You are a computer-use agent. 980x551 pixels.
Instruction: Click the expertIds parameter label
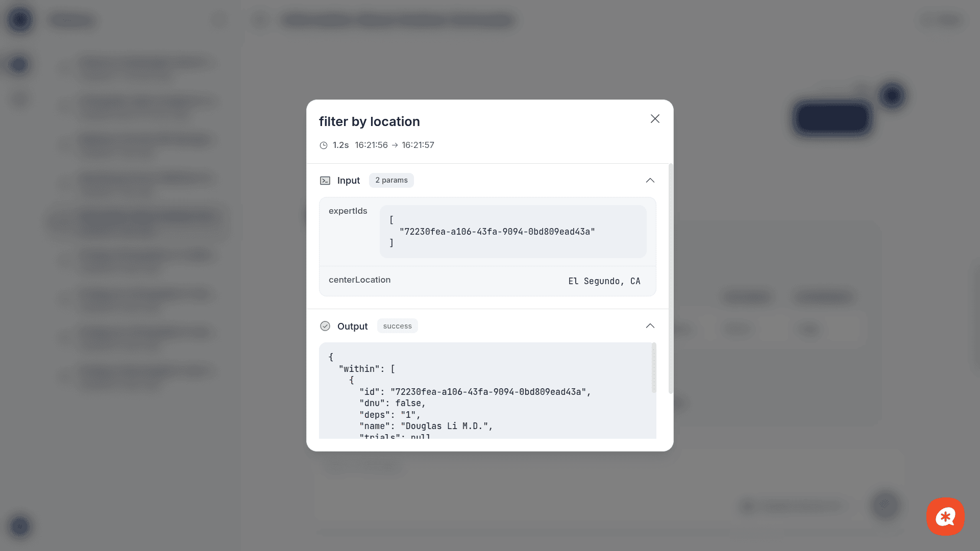[x=348, y=211]
